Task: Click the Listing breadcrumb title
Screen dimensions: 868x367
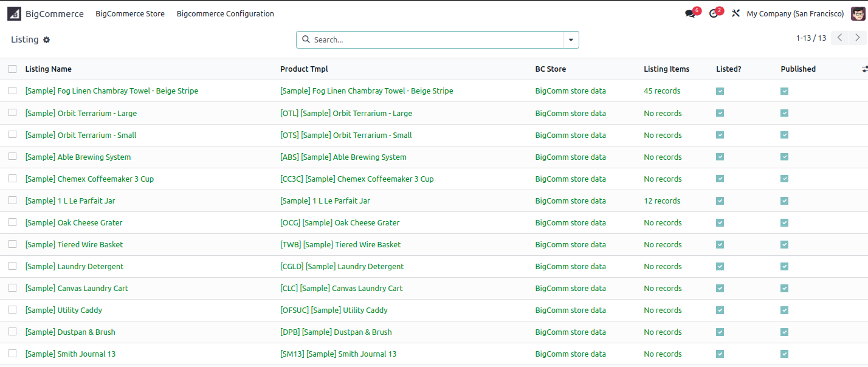Action: coord(25,39)
